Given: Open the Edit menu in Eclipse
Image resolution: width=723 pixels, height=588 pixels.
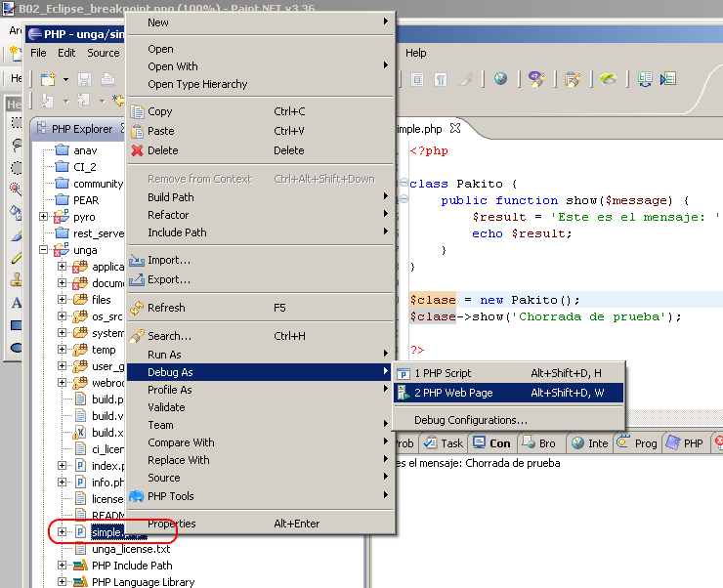Looking at the screenshot, I should coord(66,53).
